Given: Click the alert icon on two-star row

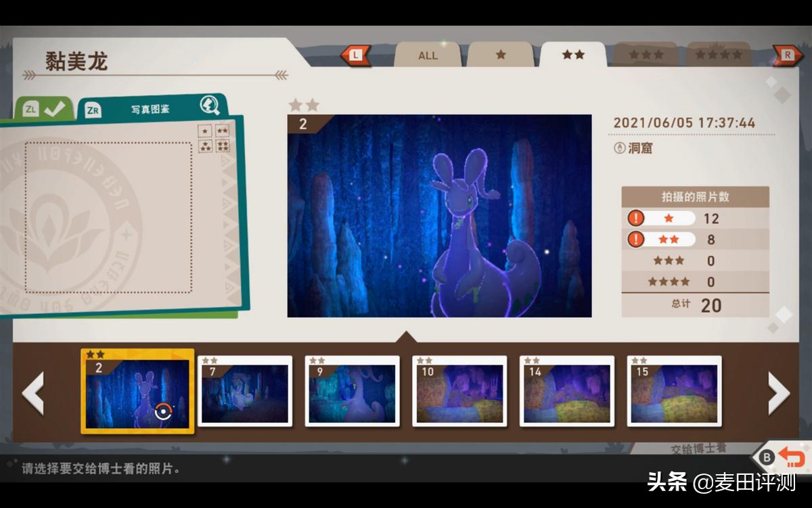Looking at the screenshot, I should pos(636,239).
